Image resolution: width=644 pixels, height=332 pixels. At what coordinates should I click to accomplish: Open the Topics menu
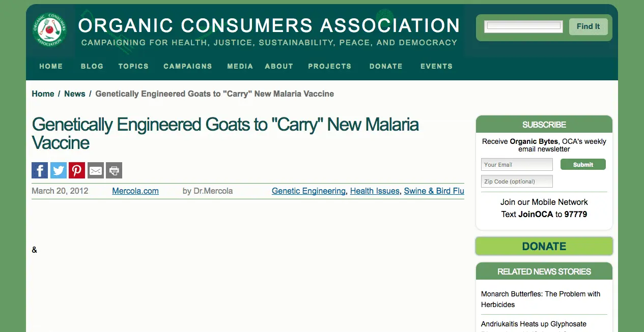[133, 66]
